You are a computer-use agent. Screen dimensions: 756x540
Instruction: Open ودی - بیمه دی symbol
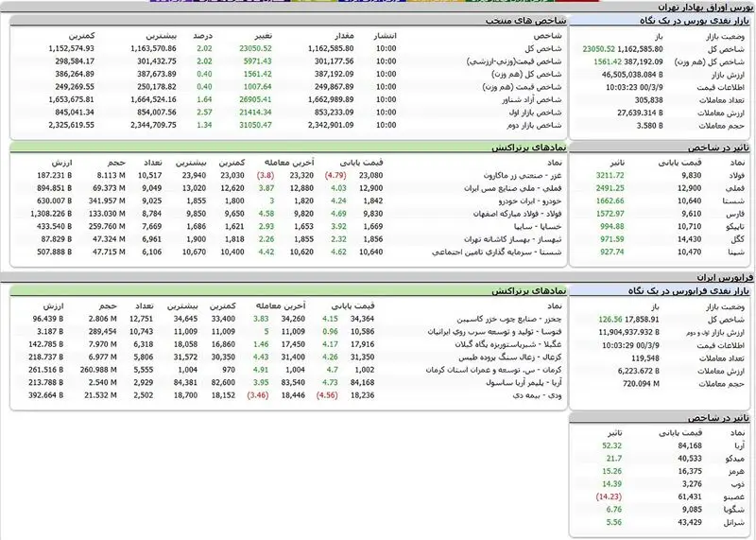click(538, 395)
